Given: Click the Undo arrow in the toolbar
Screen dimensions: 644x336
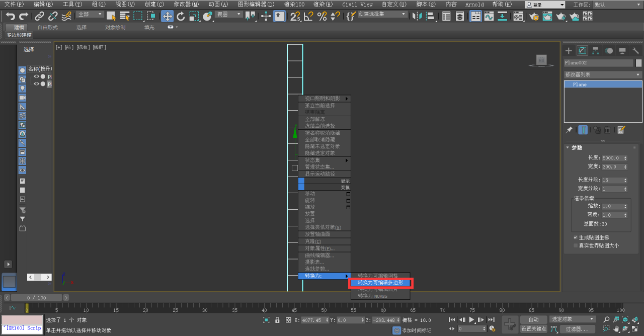Looking at the screenshot, I should [10, 16].
